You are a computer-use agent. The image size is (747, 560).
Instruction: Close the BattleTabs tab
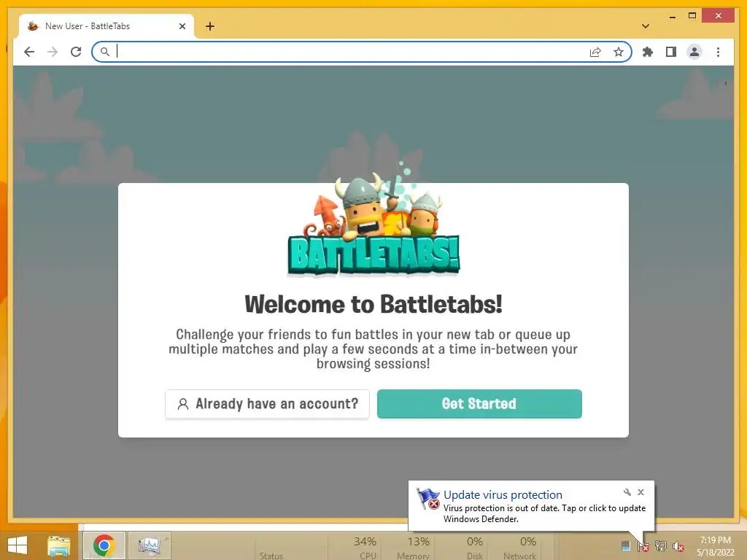tap(182, 26)
